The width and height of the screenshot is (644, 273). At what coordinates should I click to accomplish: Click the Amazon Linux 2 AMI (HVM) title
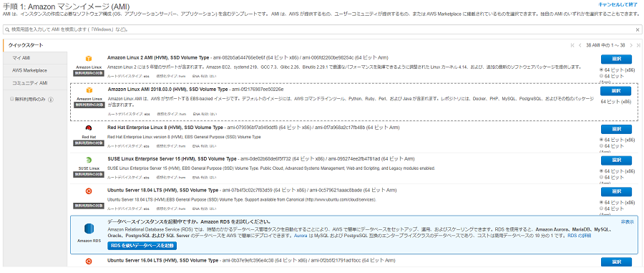(x=158, y=57)
